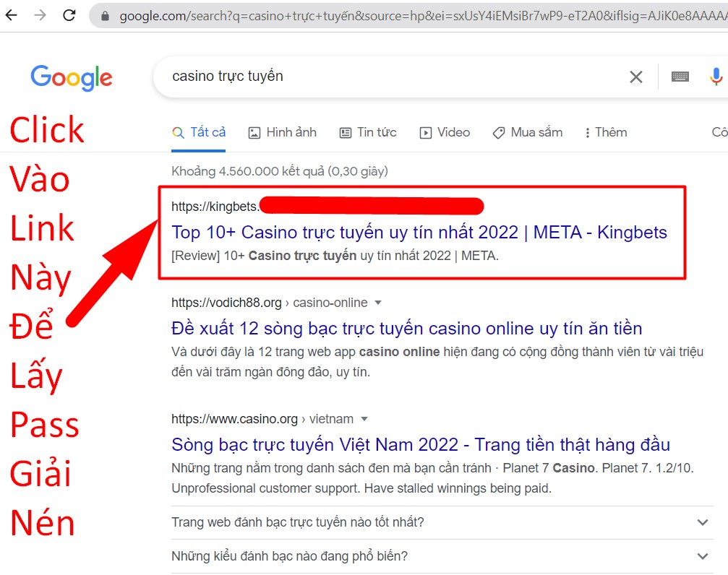Select the 'Tất cả' search tab

[199, 133]
